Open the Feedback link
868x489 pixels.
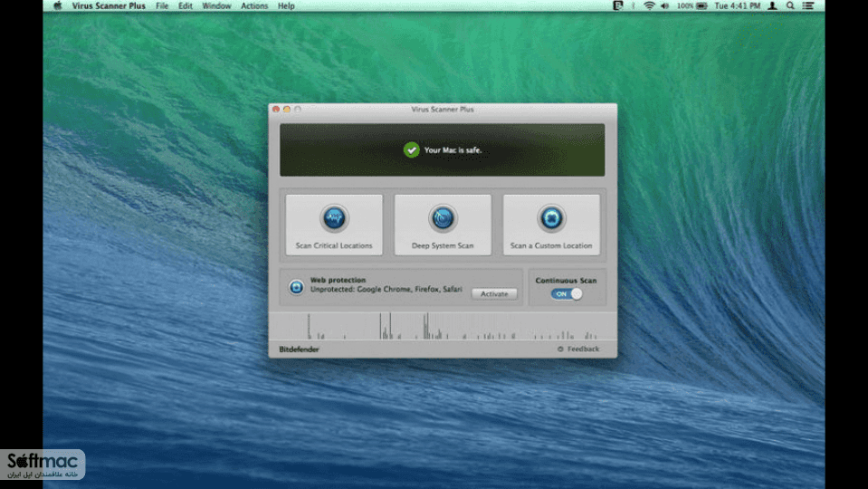coord(578,349)
